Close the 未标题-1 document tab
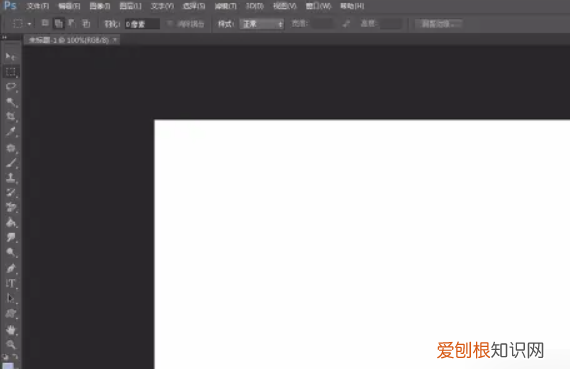The height and width of the screenshot is (369, 570). click(115, 40)
